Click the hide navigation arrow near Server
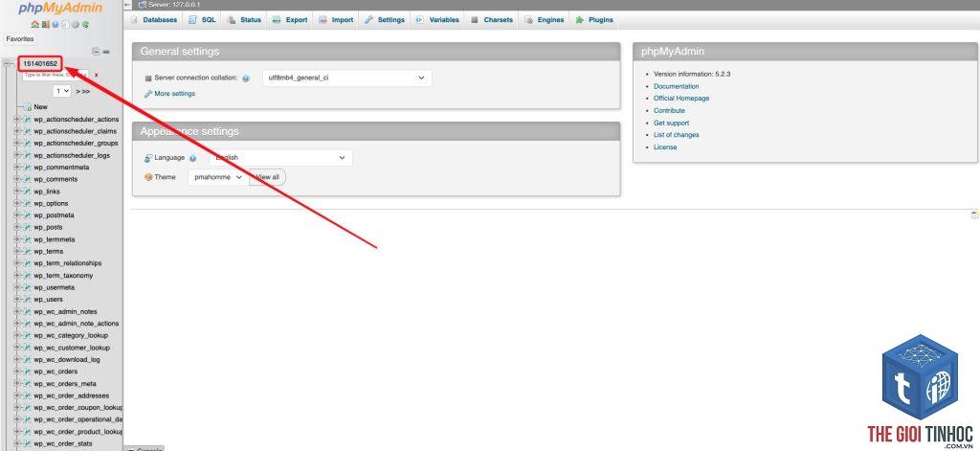The image size is (980, 451). coord(127,5)
